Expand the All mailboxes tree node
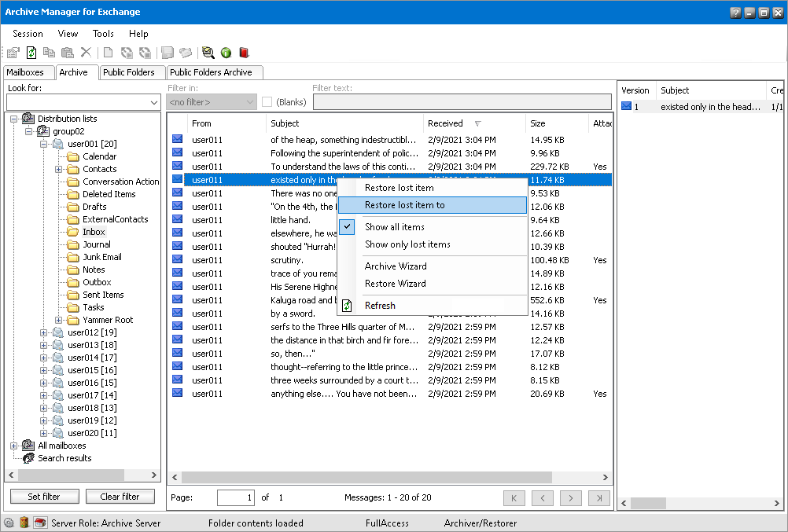 [14, 446]
